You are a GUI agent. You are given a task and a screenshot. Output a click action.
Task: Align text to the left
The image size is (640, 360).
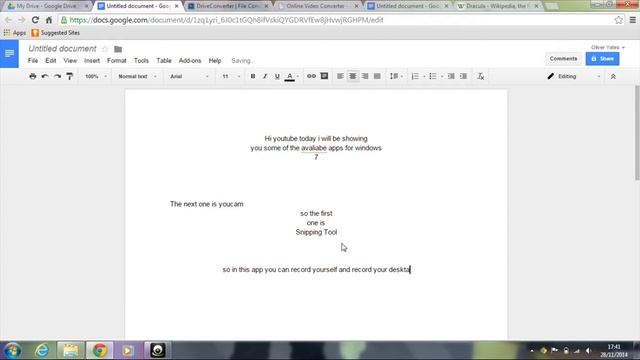[x=340, y=76]
